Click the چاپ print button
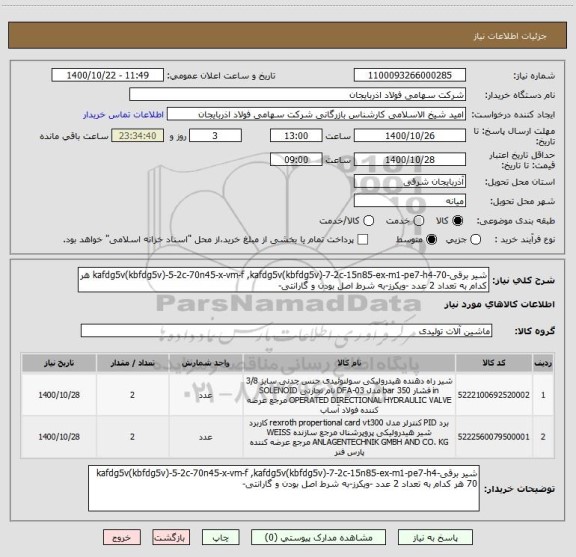 (x=220, y=538)
